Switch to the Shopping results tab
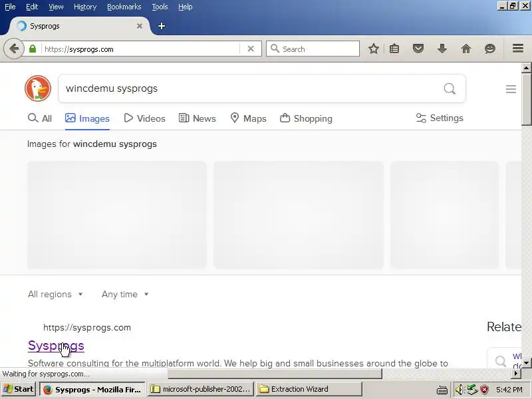The width and height of the screenshot is (532, 399). pos(306,118)
